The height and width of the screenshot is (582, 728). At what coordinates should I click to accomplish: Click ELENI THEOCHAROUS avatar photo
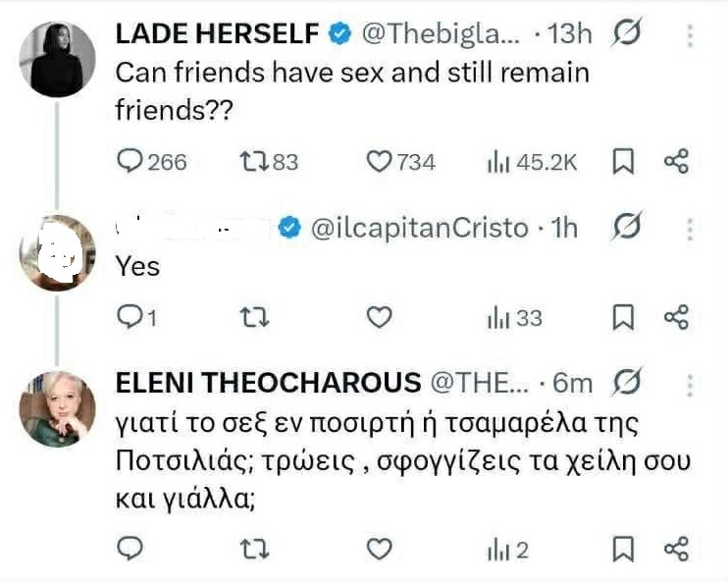tap(58, 408)
